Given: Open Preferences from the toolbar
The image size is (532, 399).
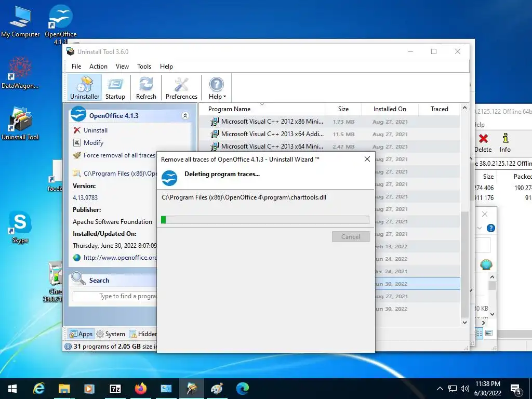Looking at the screenshot, I should (x=181, y=88).
